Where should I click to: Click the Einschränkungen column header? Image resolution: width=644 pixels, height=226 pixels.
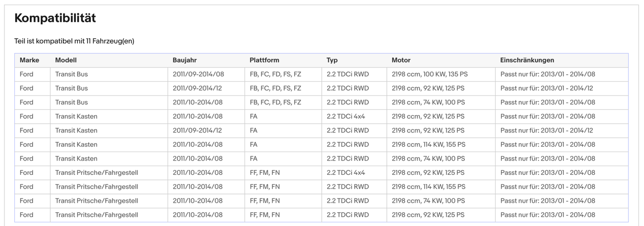coord(527,60)
